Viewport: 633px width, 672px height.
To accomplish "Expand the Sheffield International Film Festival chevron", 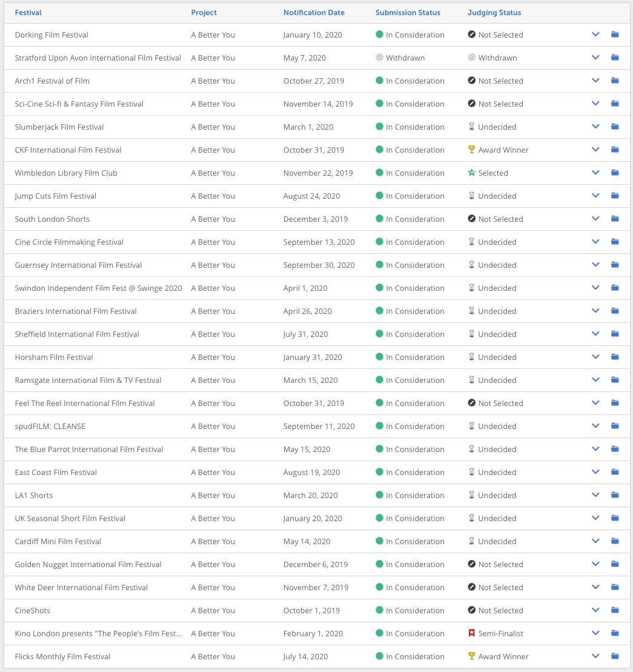I will (595, 334).
